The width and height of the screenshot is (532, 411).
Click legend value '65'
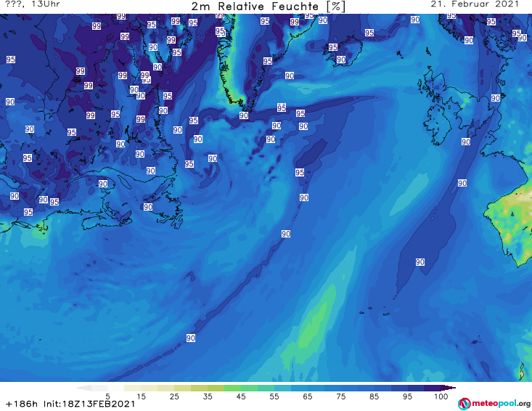[x=308, y=396]
